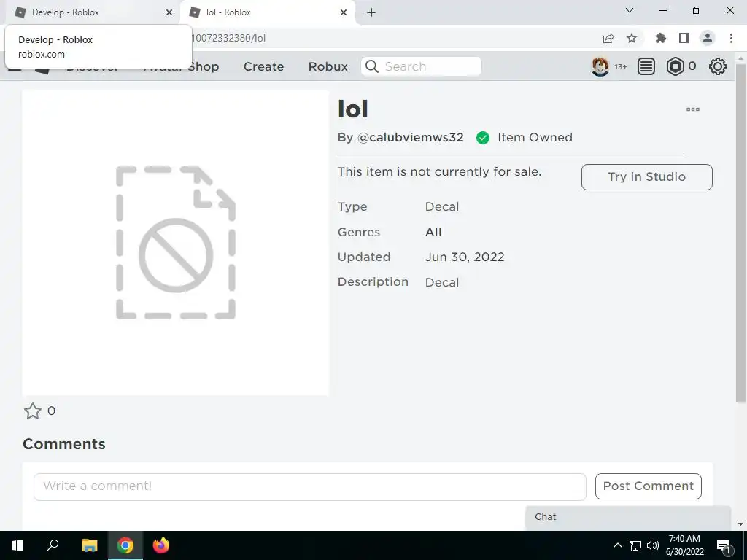This screenshot has height=560, width=747.
Task: Expand the Chat panel
Action: 628,517
